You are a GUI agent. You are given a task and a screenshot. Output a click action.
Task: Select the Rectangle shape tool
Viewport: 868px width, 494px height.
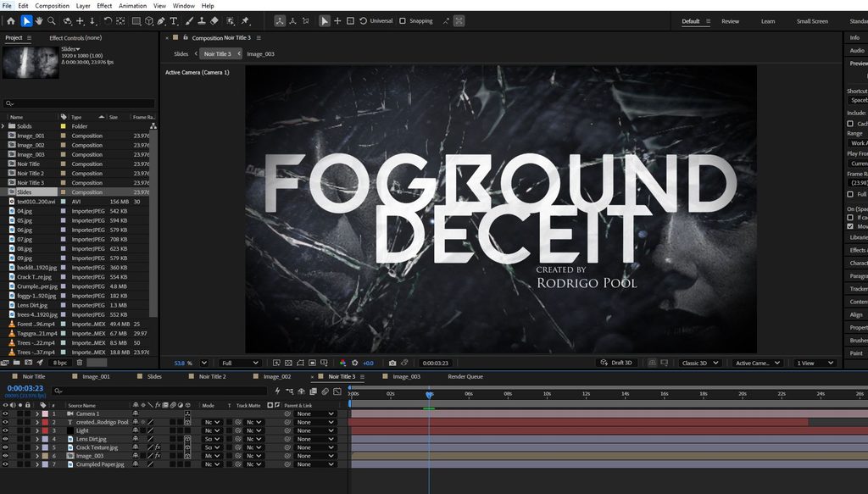tap(136, 21)
